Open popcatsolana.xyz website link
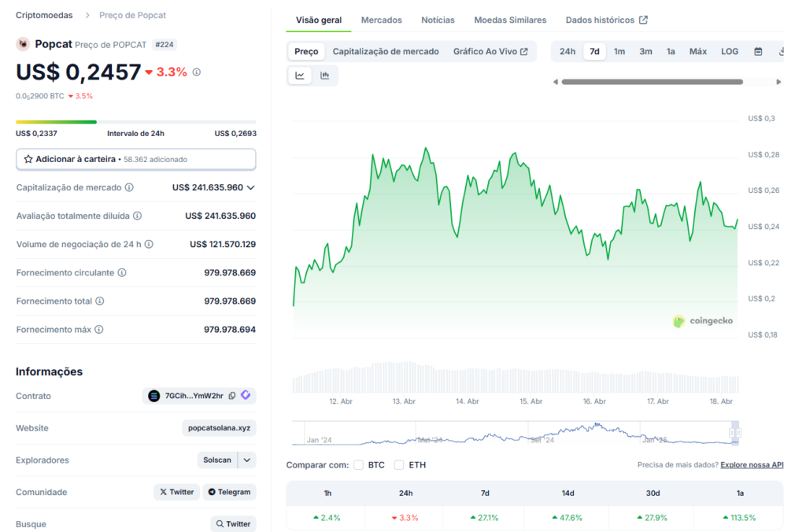 pyautogui.click(x=219, y=427)
